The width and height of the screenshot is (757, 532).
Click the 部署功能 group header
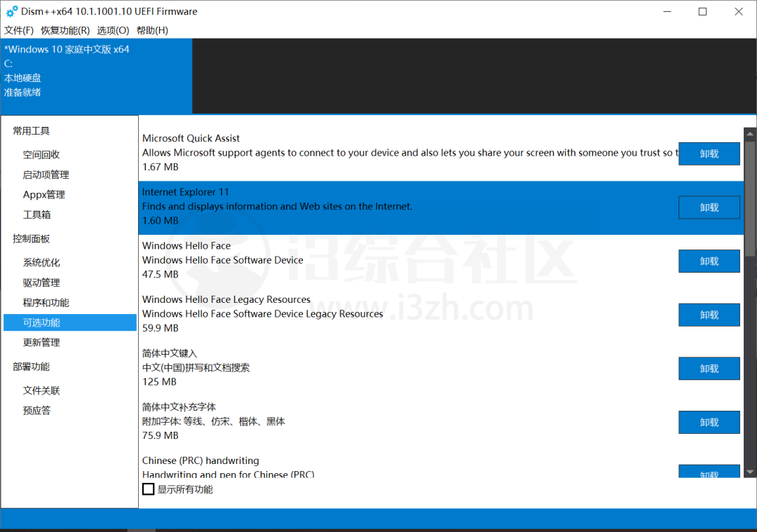32,367
